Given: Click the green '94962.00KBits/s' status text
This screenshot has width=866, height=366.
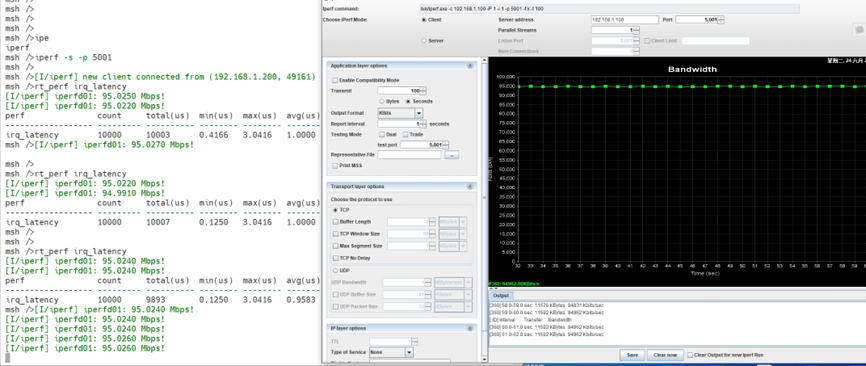Looking at the screenshot, I should pos(514,284).
